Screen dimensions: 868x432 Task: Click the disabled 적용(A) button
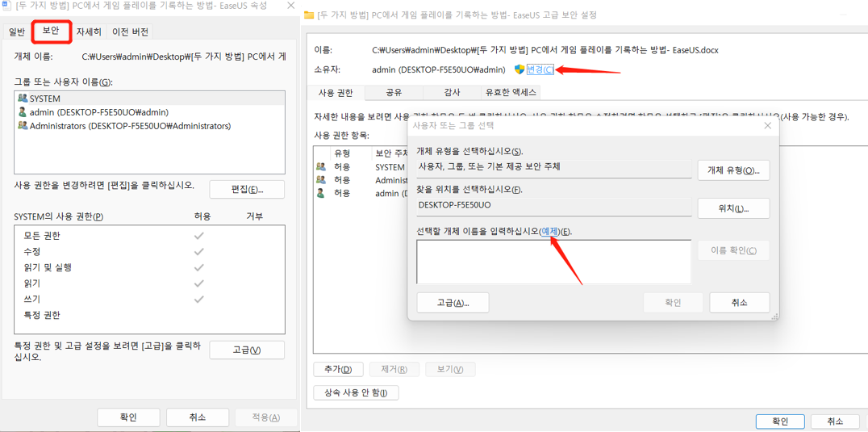click(x=266, y=417)
